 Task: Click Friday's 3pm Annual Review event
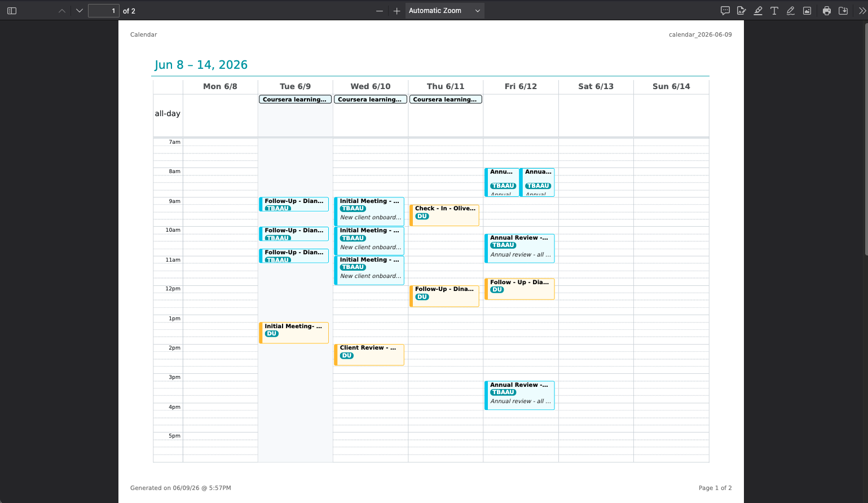[x=519, y=395]
